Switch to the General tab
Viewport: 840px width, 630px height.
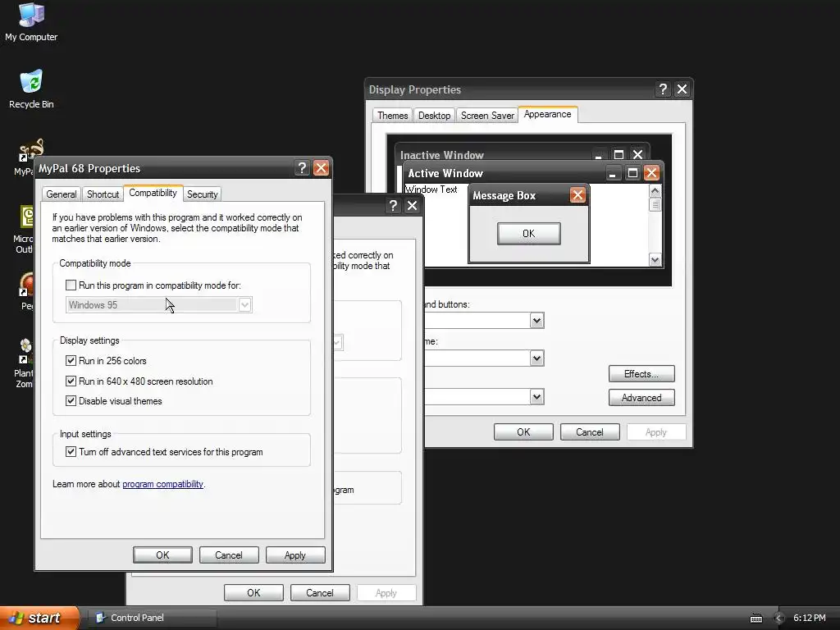coord(61,194)
